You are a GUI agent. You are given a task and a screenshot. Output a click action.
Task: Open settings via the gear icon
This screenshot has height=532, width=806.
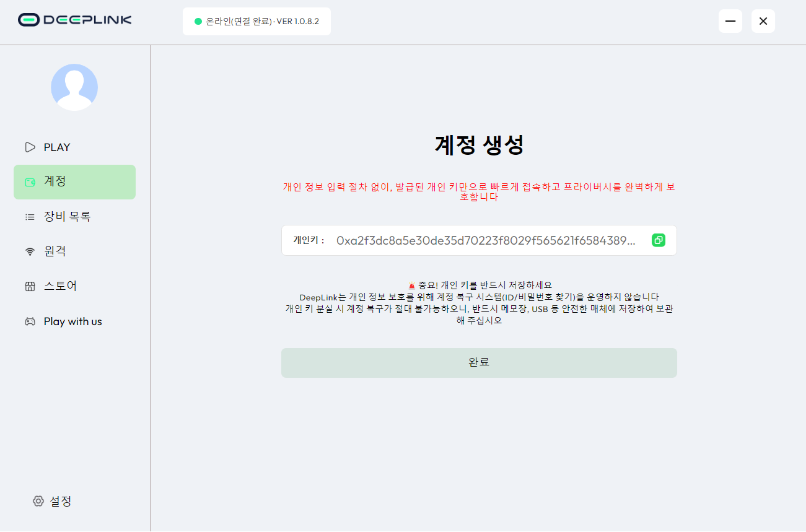tap(38, 501)
